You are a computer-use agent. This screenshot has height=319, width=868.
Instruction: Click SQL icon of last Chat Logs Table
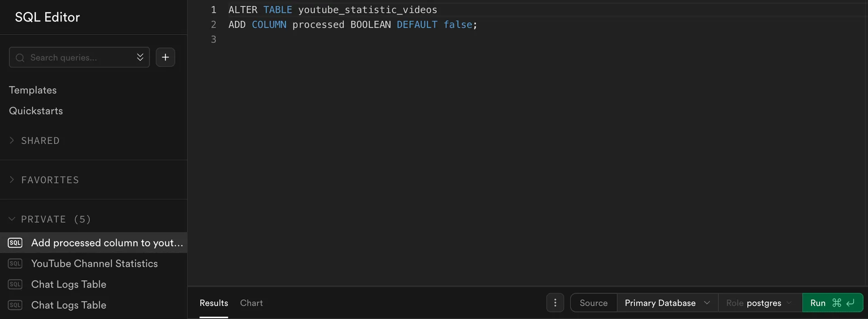15,305
